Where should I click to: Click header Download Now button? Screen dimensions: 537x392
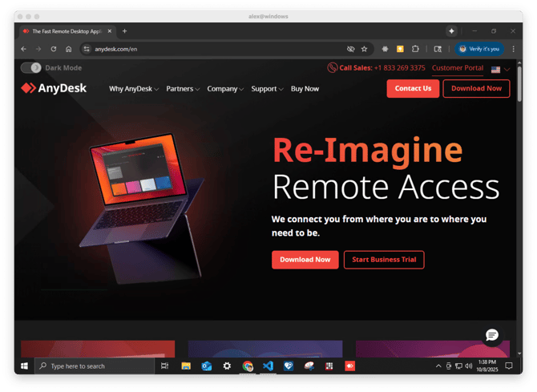tap(476, 88)
